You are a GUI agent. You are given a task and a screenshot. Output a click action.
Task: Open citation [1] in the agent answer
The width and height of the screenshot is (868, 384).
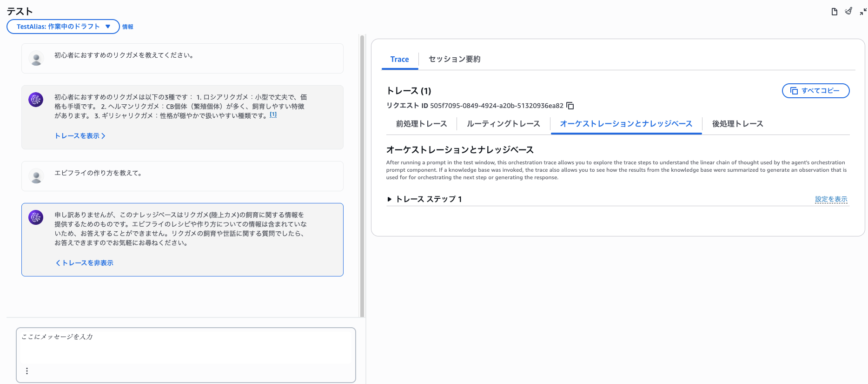click(273, 115)
